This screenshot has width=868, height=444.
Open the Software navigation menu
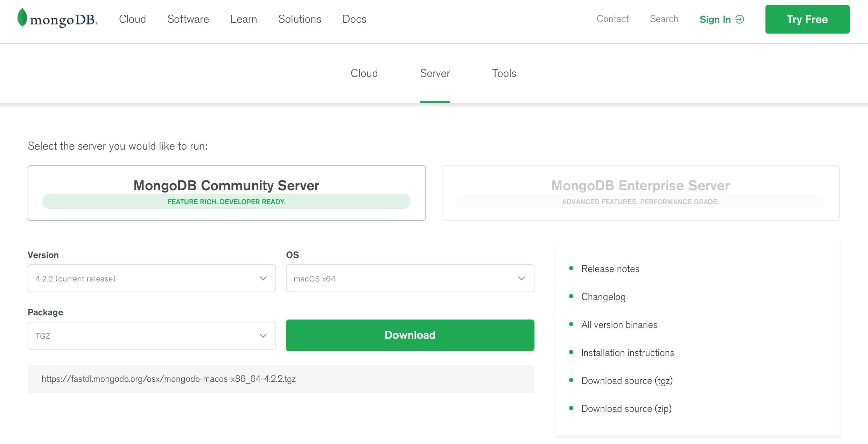point(188,19)
